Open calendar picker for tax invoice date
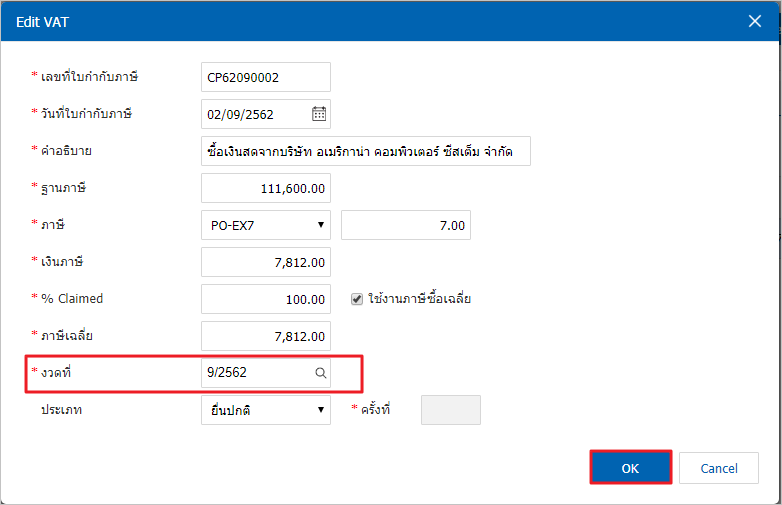 point(319,114)
